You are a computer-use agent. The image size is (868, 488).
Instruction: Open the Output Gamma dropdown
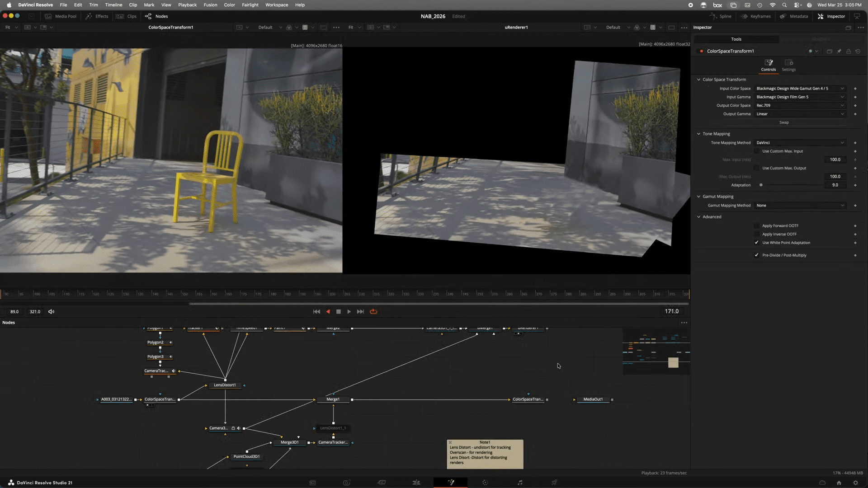(x=800, y=114)
